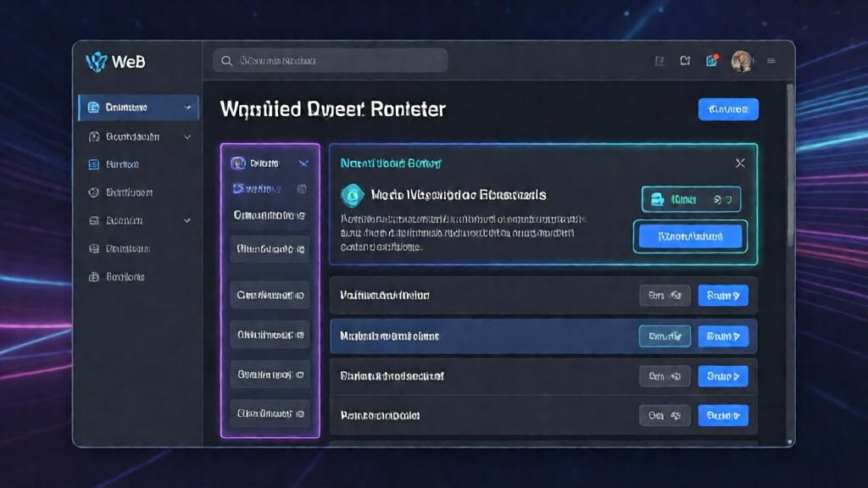Expand the fifth sidebar item using its chevron
This screenshot has width=868, height=488.
[x=187, y=221]
